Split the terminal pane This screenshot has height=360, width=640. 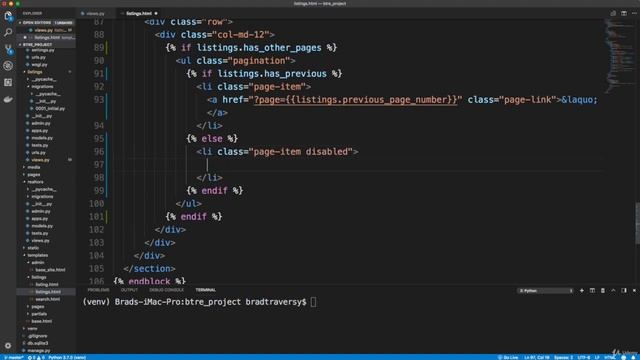point(592,291)
